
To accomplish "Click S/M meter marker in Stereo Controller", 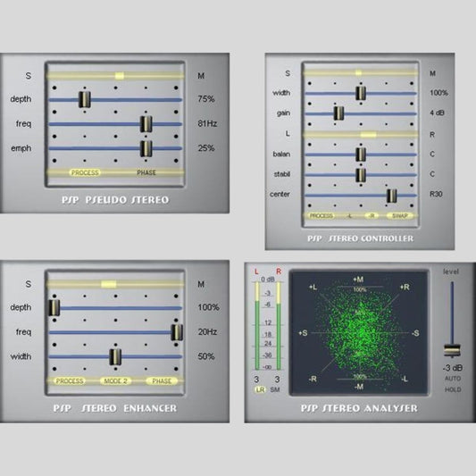I will click(358, 73).
